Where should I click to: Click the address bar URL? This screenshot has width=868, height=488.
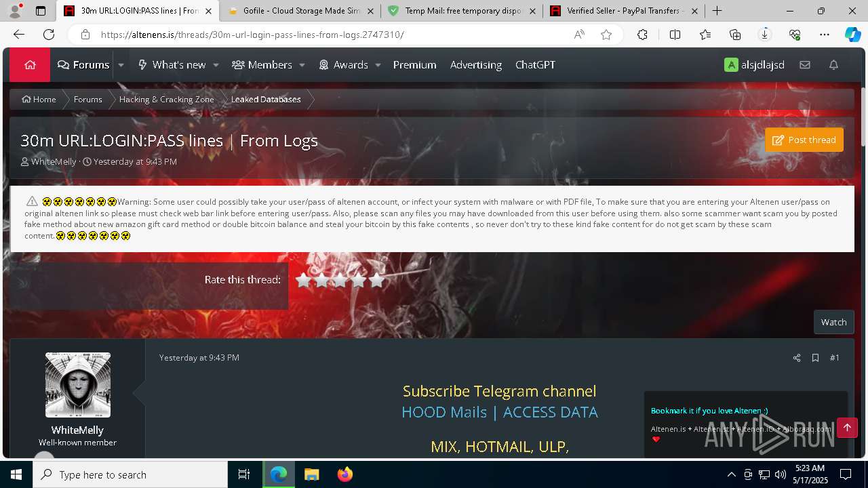[x=252, y=35]
